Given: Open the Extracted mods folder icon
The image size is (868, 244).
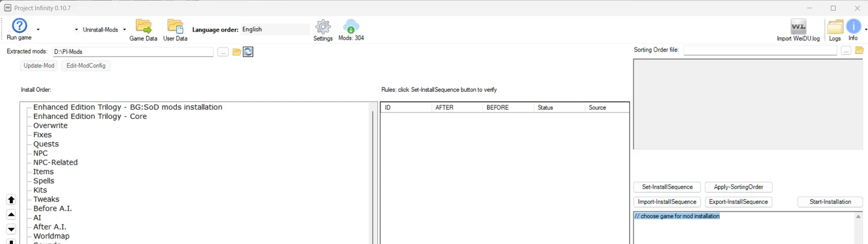Looking at the screenshot, I should click(x=237, y=52).
